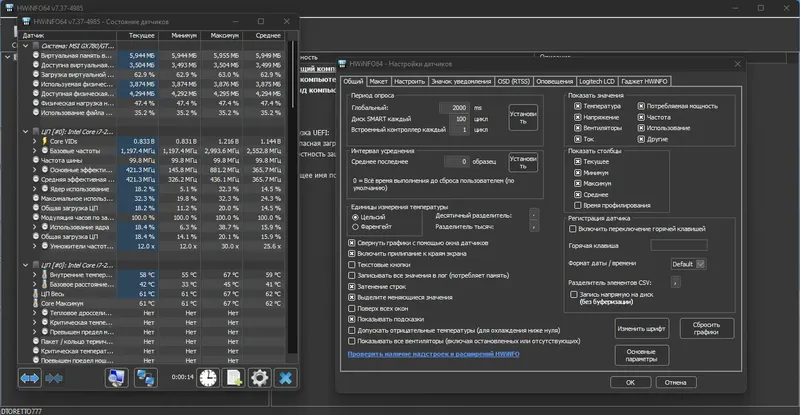Uncheck the Температура checkbox
The width and height of the screenshot is (800, 415).
tap(576, 106)
